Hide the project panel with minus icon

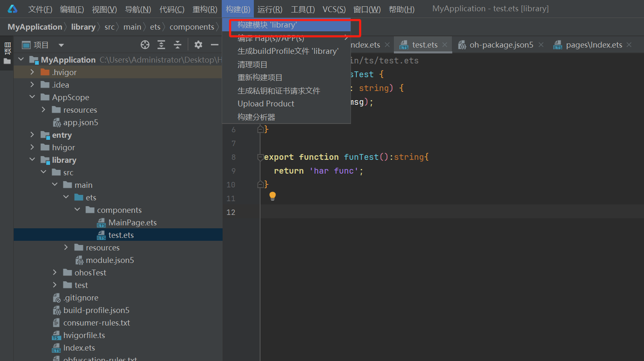click(215, 45)
